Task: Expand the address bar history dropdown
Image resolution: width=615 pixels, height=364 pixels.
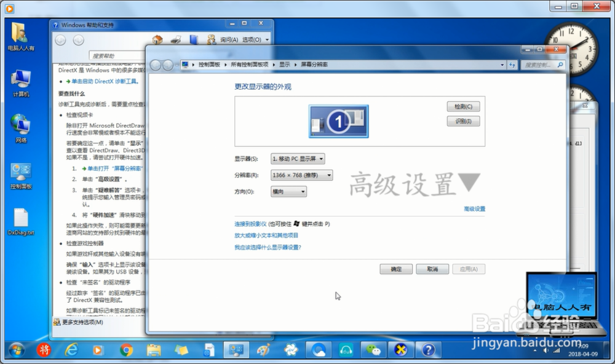Action: (502, 65)
